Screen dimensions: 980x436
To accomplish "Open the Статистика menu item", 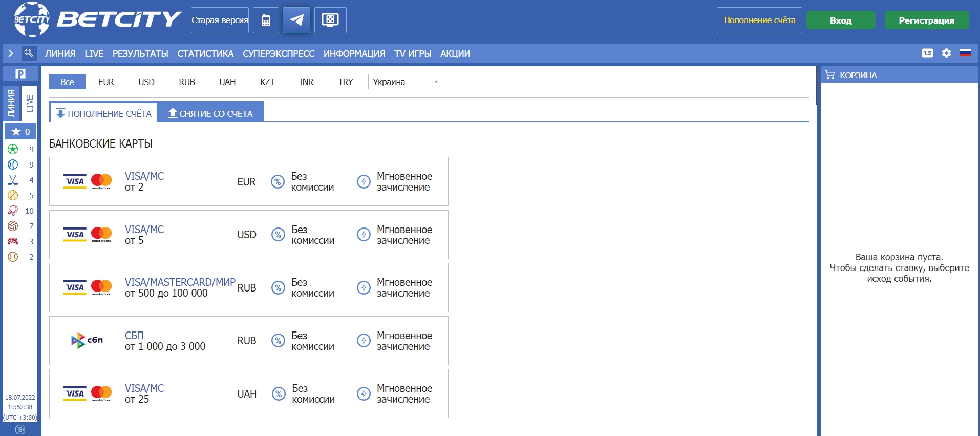I will 205,54.
